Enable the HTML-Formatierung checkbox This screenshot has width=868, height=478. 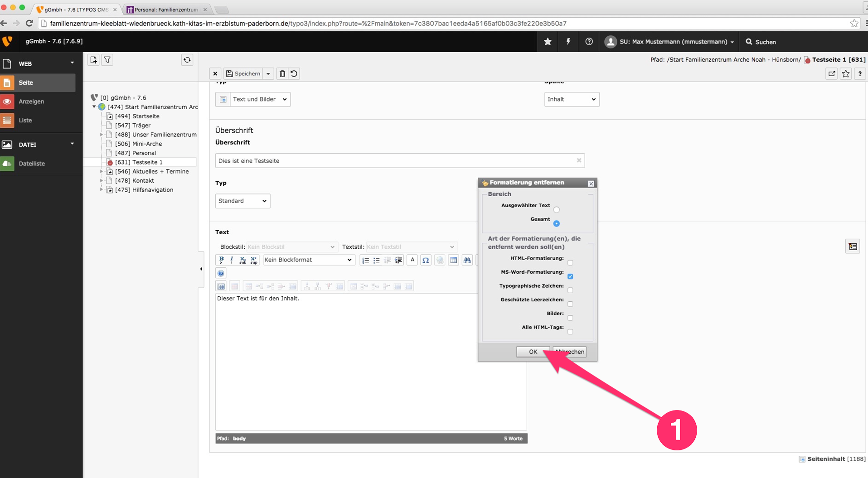tap(570, 263)
